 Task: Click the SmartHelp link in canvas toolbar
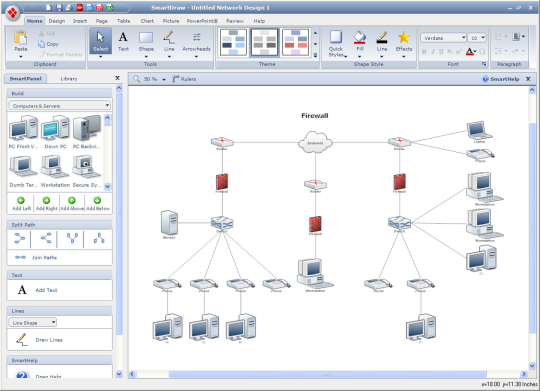coord(501,79)
